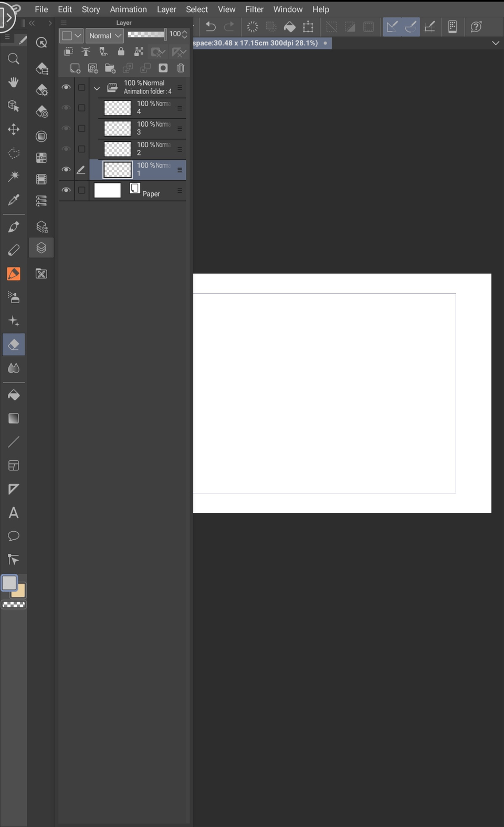Open the Tool Property palette icon
Image resolution: width=504 pixels, height=827 pixels.
click(41, 90)
